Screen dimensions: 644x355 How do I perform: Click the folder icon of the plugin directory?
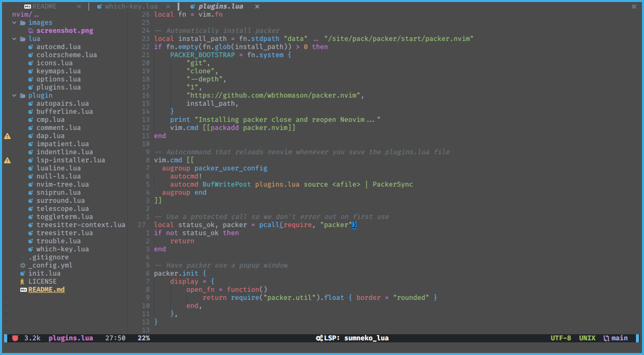(23, 96)
